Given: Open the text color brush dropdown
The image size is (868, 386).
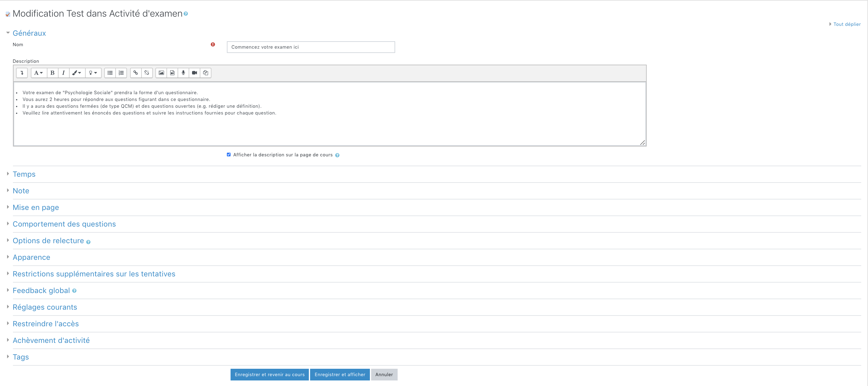Looking at the screenshot, I should pyautogui.click(x=76, y=73).
